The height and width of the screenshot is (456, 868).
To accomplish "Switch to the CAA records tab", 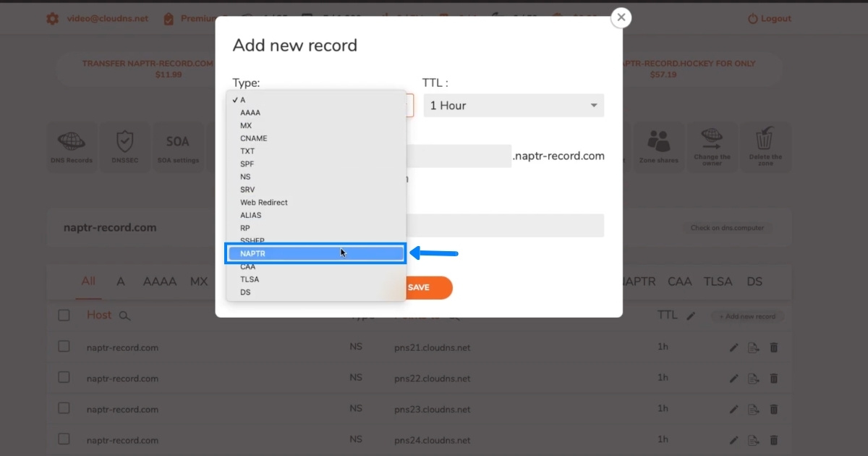I will [x=679, y=282].
